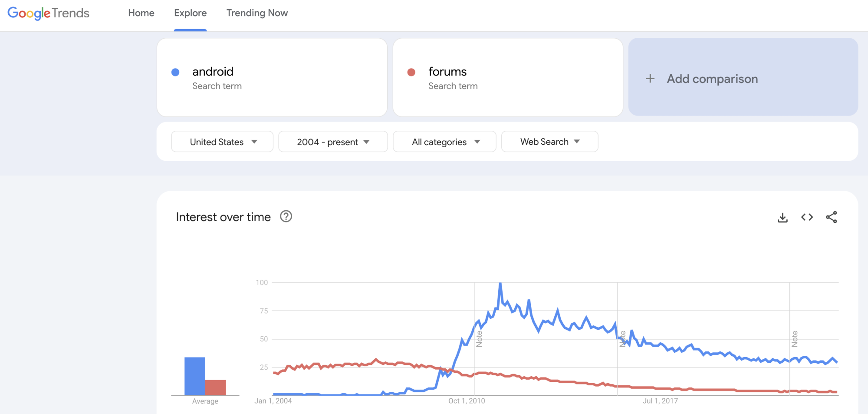Open the embed code icon
868x414 pixels.
coord(807,217)
